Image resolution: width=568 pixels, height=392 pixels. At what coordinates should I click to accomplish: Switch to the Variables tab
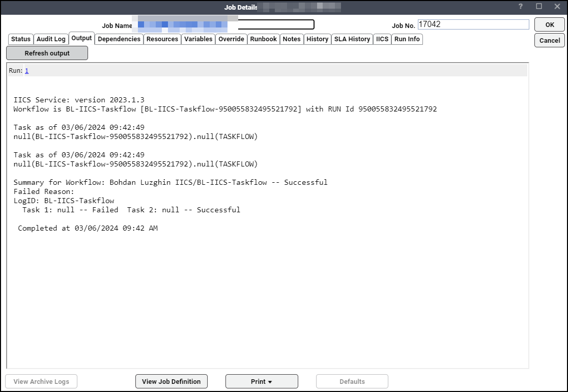(198, 39)
